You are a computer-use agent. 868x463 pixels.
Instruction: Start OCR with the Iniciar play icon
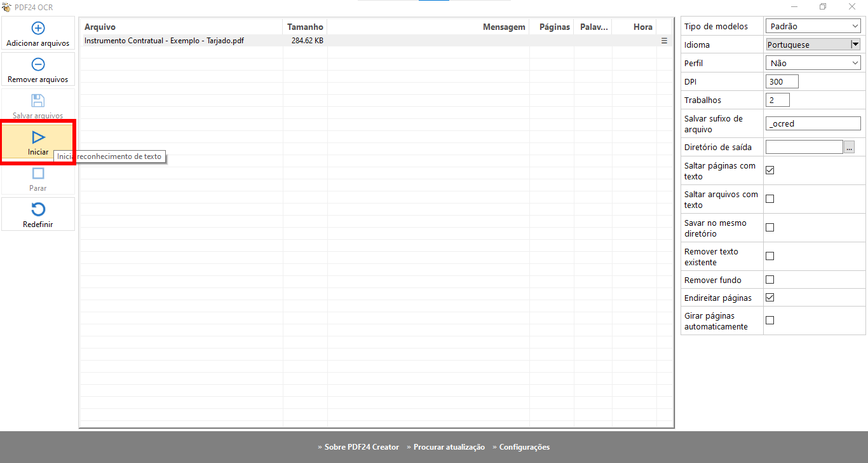click(x=38, y=137)
